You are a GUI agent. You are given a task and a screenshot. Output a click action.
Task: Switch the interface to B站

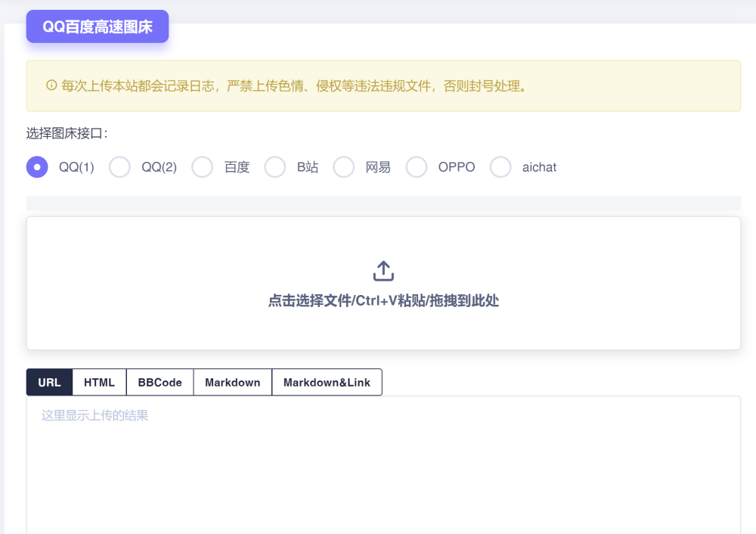click(x=275, y=167)
